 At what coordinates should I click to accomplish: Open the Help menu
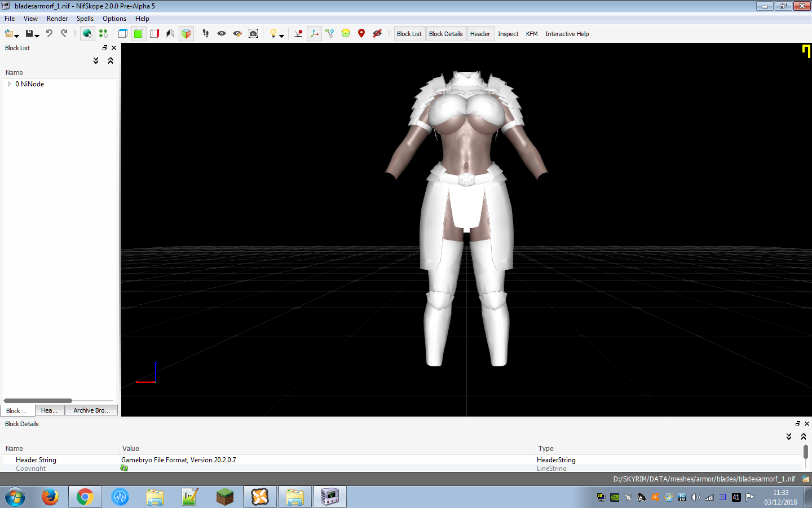tap(142, 19)
